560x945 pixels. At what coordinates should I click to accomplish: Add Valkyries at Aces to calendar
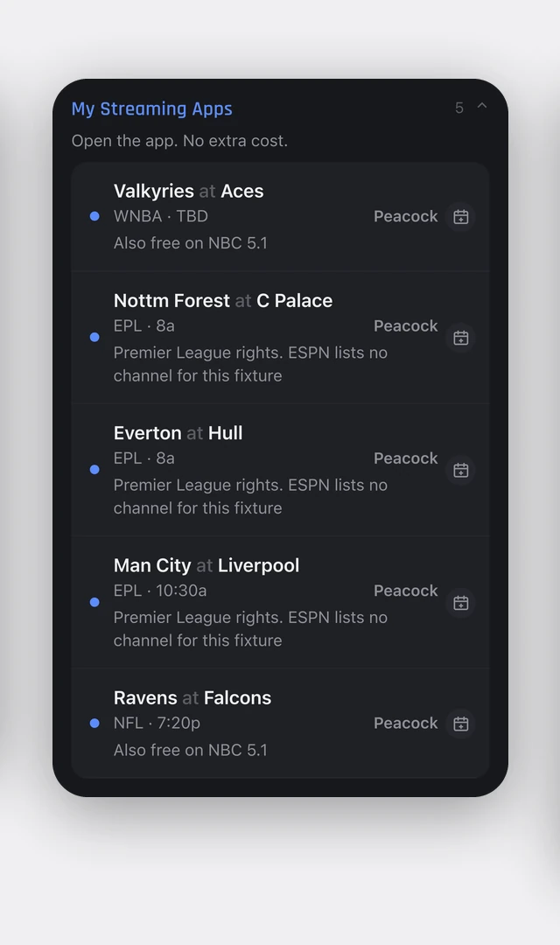(x=461, y=217)
